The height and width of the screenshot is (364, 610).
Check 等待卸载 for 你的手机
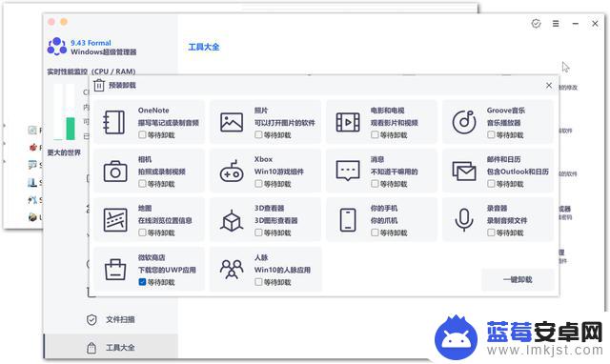(375, 233)
